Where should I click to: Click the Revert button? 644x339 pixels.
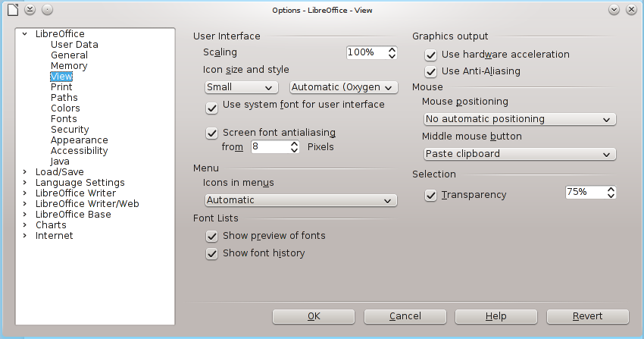pyautogui.click(x=587, y=316)
